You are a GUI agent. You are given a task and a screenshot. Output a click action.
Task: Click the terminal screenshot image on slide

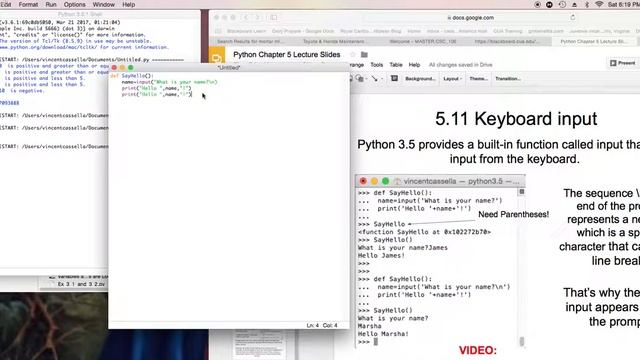440,262
